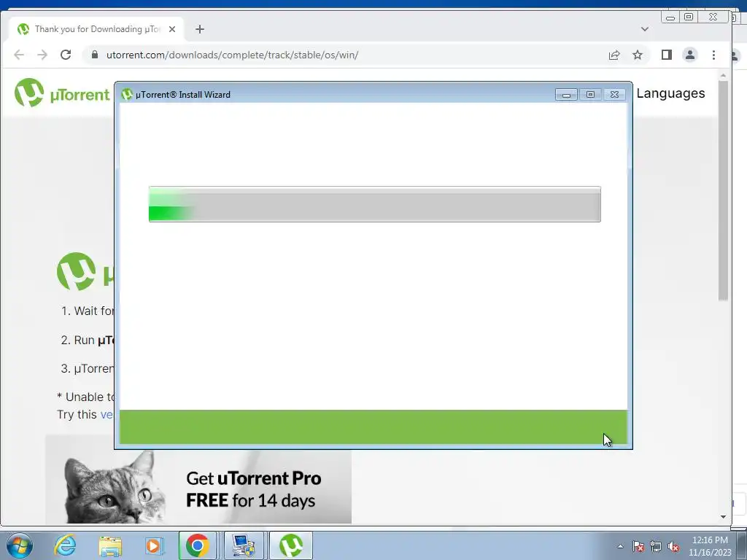Close the Chrome browser window
The image size is (747, 560).
coord(713,17)
